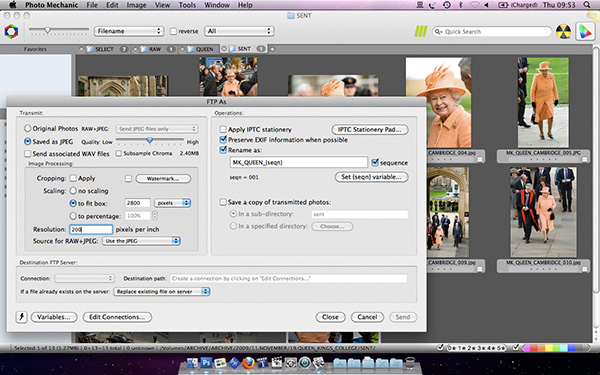
Task: Select Saved as JPEG radio button
Action: coord(28,141)
